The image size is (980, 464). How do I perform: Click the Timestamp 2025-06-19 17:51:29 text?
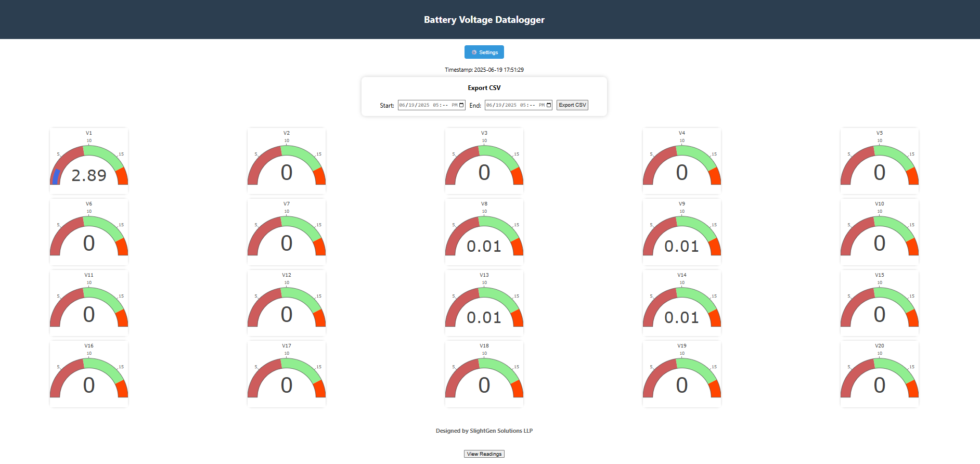coord(484,70)
